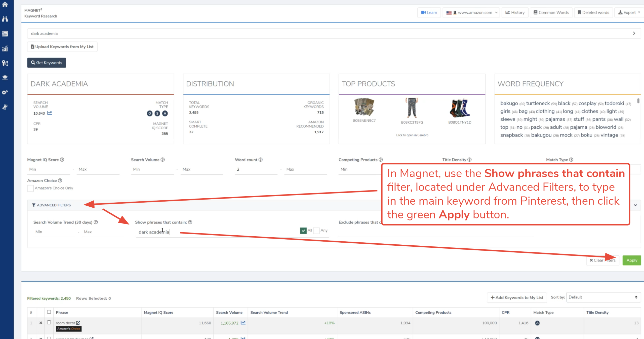Click the green Apply button

631,260
